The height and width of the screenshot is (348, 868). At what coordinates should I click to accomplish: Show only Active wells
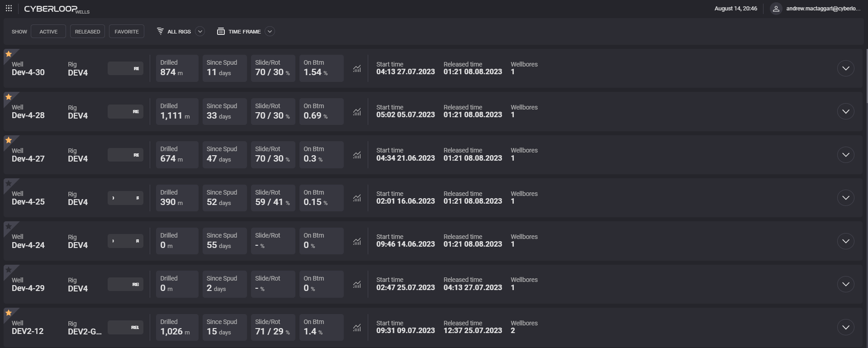[48, 32]
